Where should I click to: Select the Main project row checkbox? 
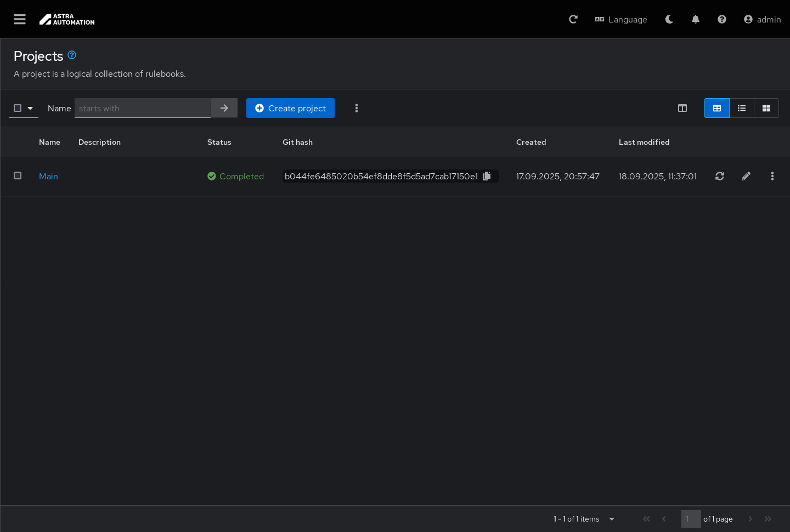tap(18, 176)
